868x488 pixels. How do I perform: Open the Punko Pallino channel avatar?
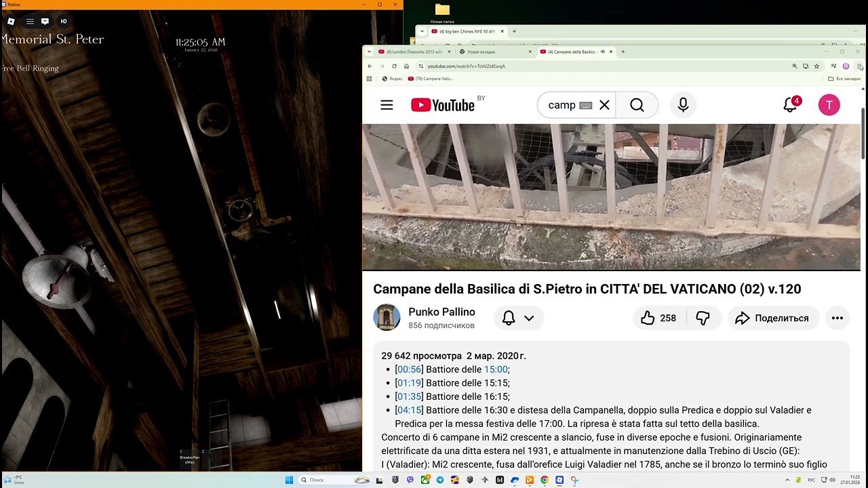[x=387, y=318]
